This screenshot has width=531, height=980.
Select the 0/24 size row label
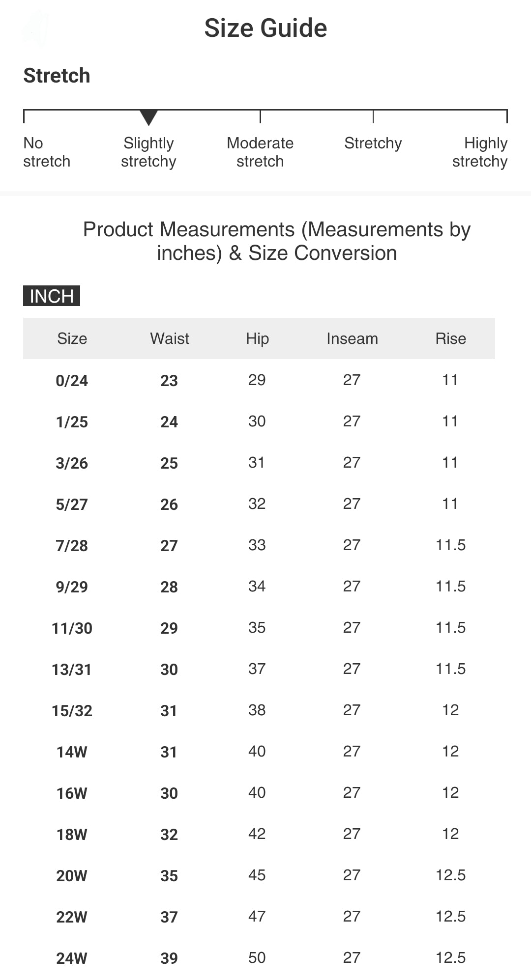[72, 381]
